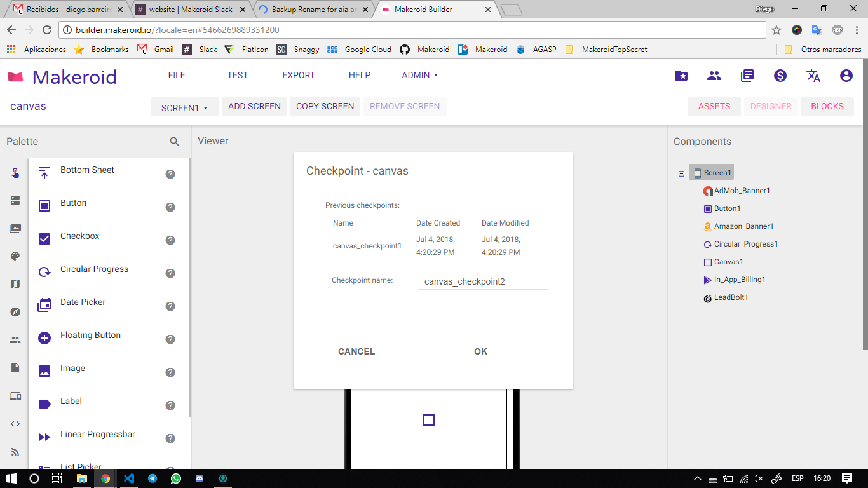Viewport: 868px width, 488px height.
Task: Open the HELP menu
Action: [360, 75]
